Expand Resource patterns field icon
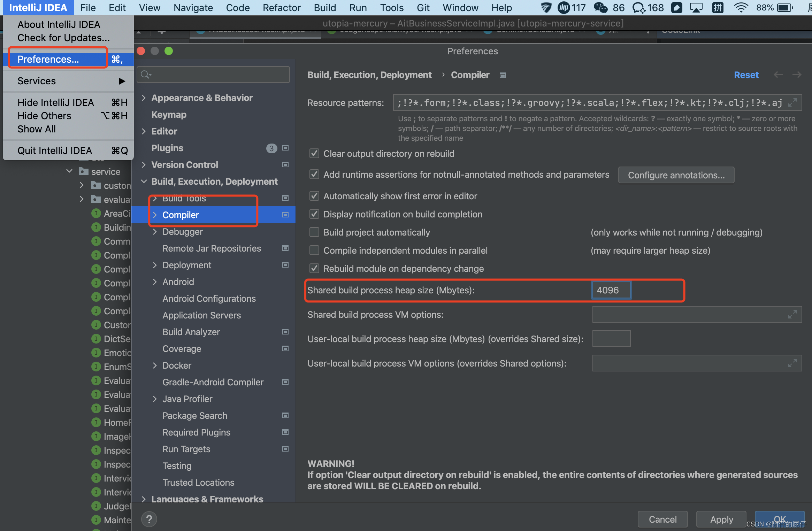The width and height of the screenshot is (812, 531). [792, 103]
